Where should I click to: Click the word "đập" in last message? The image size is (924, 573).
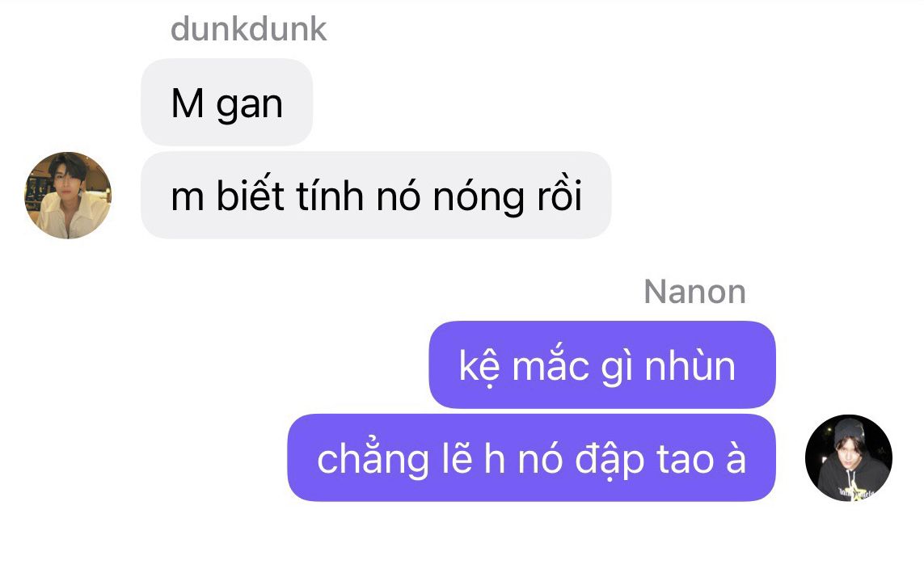pos(610,460)
